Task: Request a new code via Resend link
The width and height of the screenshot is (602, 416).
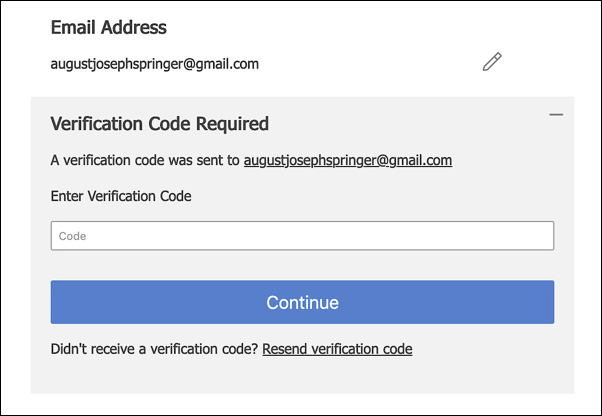Action: [x=337, y=349]
